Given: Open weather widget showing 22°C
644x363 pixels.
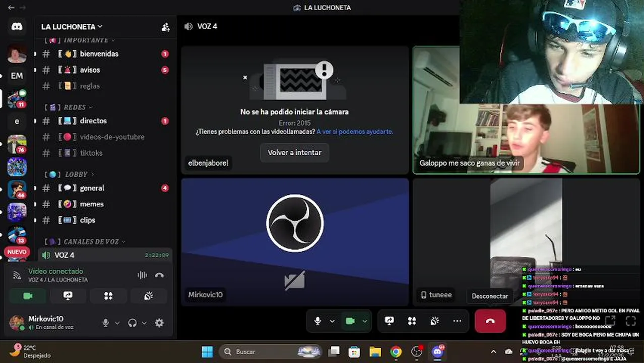Looking at the screenshot, I should click(30, 351).
